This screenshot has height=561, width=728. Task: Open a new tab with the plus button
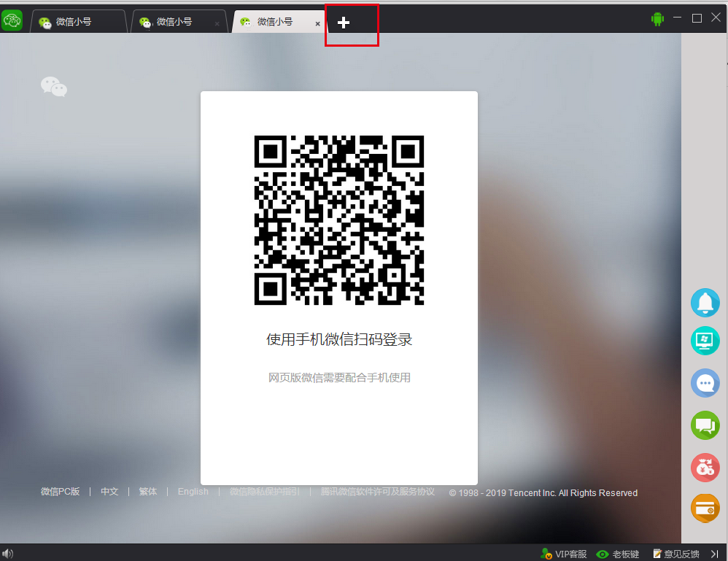point(343,23)
